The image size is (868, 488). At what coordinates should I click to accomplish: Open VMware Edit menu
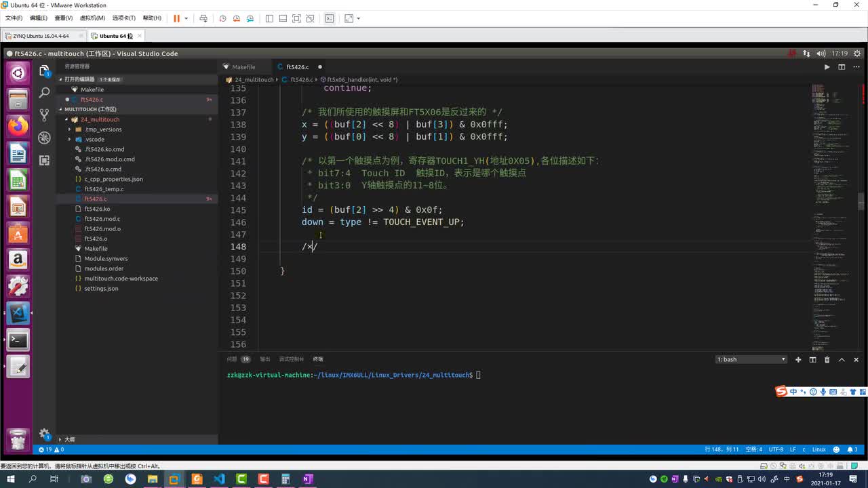(39, 18)
